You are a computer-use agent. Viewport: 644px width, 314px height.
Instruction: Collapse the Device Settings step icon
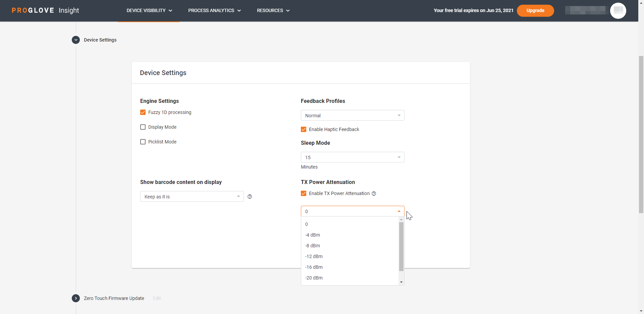pos(76,40)
